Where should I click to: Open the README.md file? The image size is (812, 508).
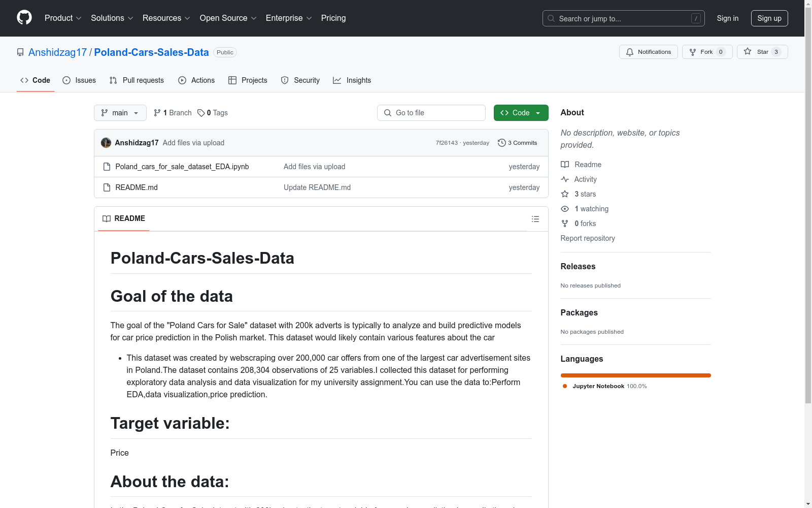coord(137,187)
